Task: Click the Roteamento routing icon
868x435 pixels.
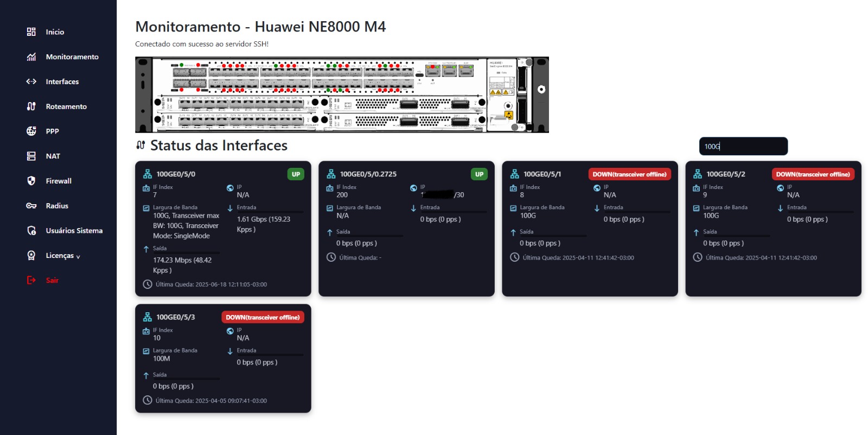Action: pos(31,106)
